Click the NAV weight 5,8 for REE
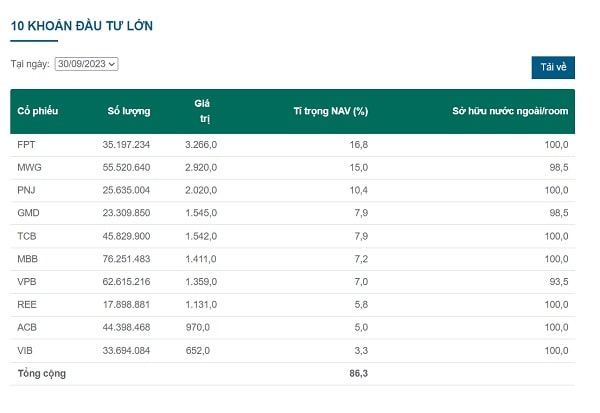600x413 pixels. [x=361, y=305]
